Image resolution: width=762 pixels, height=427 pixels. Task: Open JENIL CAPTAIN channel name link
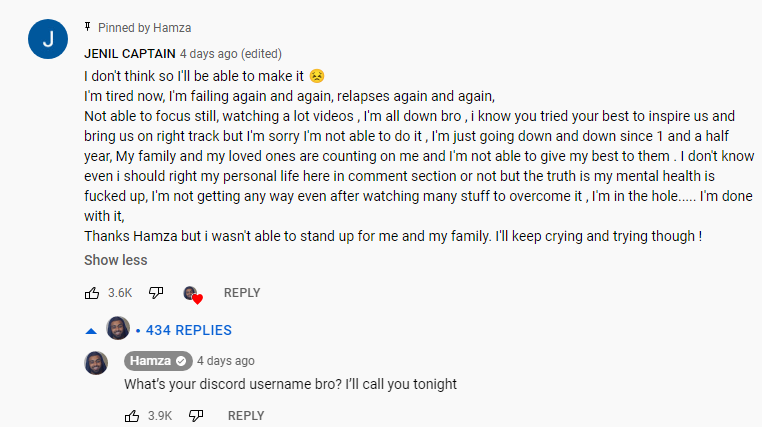pyautogui.click(x=130, y=54)
